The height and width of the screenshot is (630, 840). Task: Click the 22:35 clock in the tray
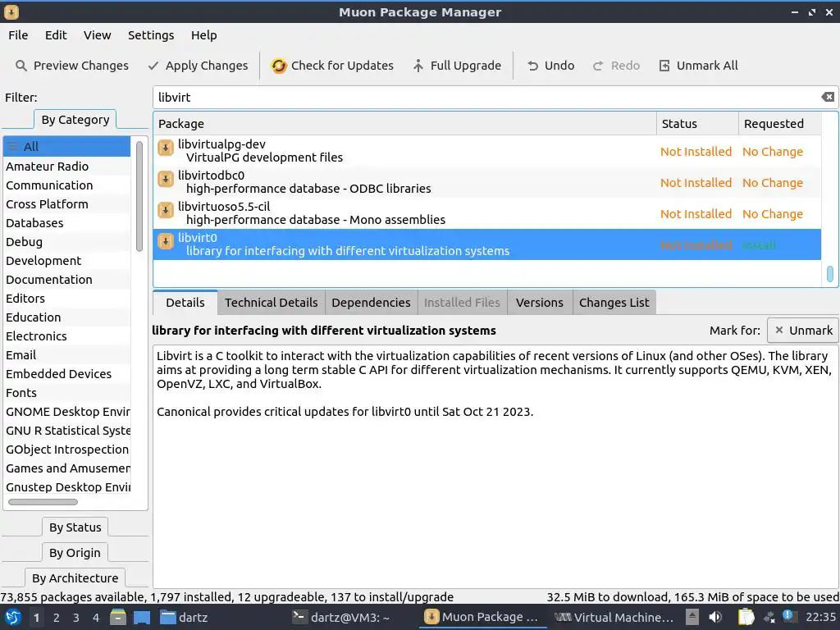pyautogui.click(x=820, y=617)
